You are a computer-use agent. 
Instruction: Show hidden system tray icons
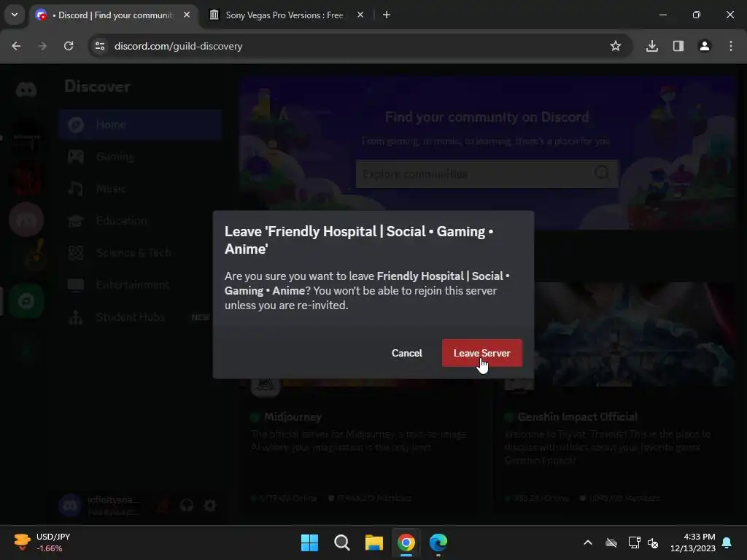tap(588, 542)
